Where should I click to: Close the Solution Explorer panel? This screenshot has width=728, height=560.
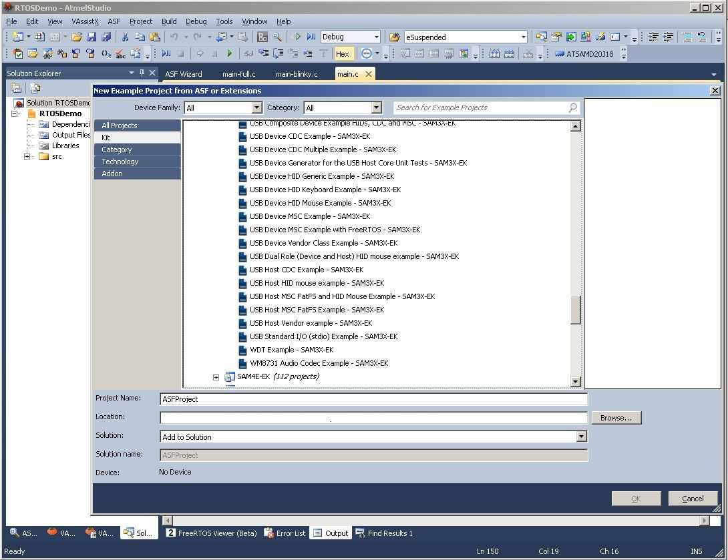(x=152, y=73)
